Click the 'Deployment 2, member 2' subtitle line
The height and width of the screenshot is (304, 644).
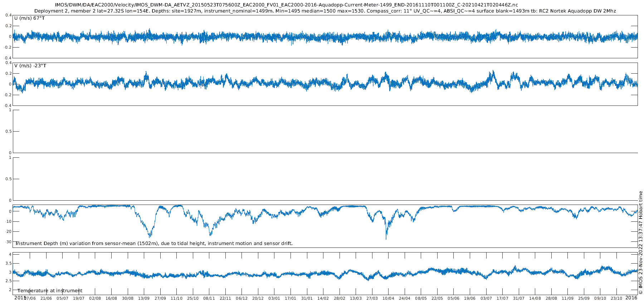[x=325, y=11]
